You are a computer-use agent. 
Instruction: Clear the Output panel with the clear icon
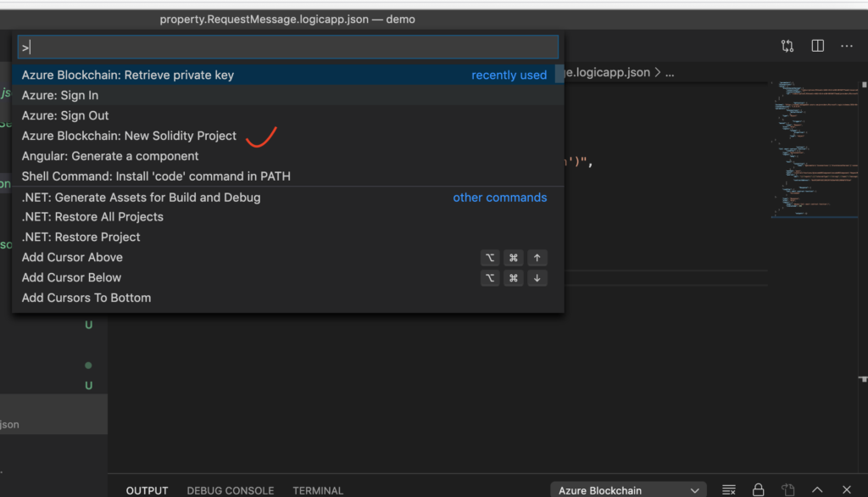(x=728, y=489)
